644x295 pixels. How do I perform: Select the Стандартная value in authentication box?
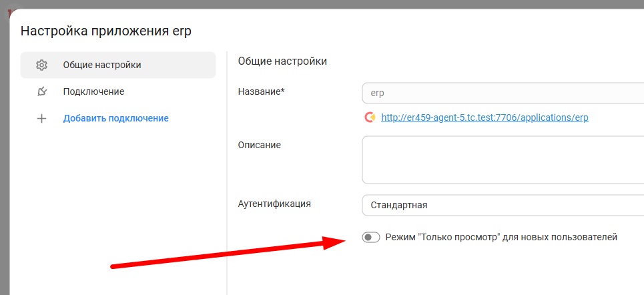pos(399,205)
